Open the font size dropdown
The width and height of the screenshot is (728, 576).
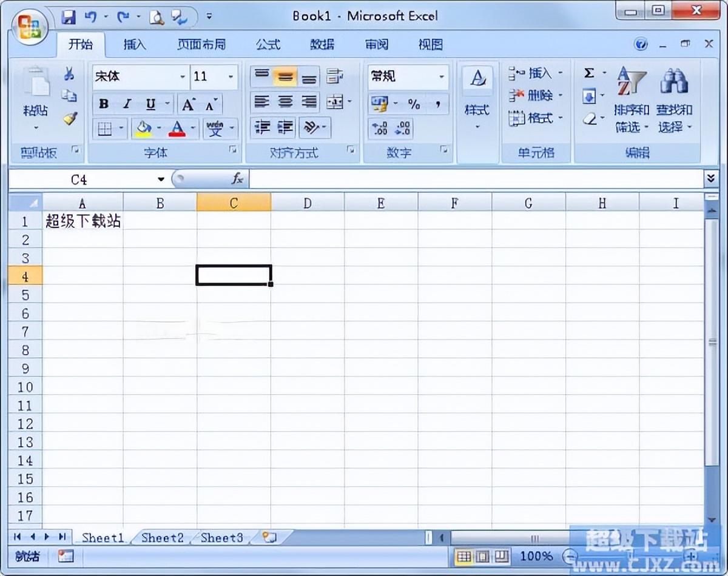231,76
